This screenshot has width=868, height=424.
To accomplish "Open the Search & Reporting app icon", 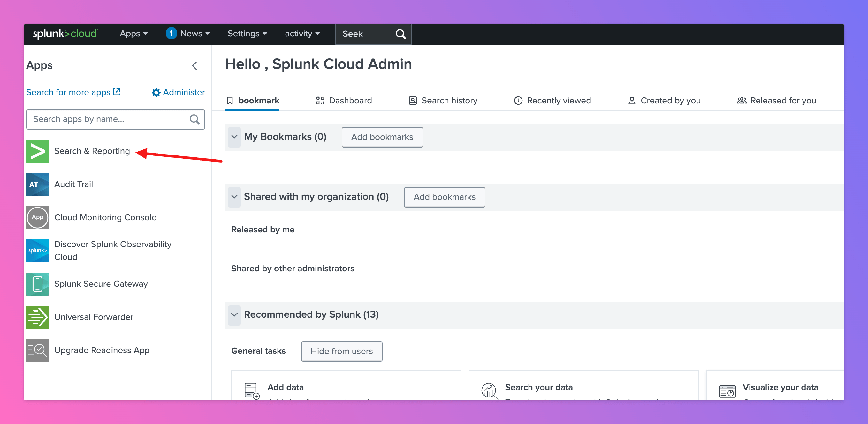I will (x=37, y=151).
